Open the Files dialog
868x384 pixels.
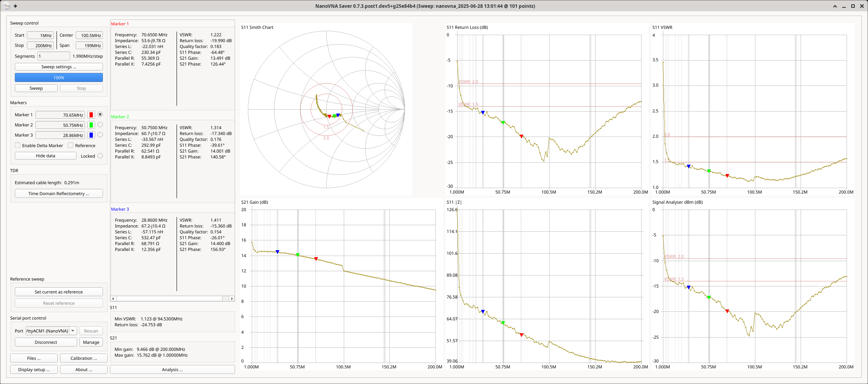pyautogui.click(x=34, y=358)
